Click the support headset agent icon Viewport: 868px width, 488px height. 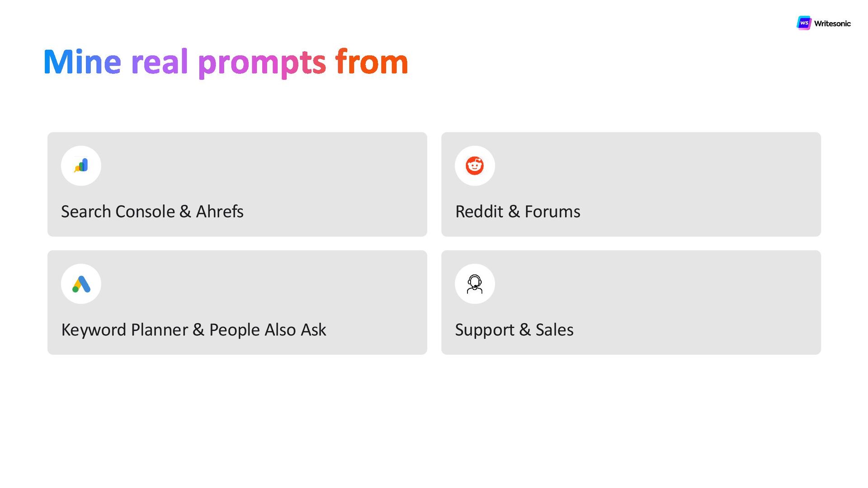[475, 284]
